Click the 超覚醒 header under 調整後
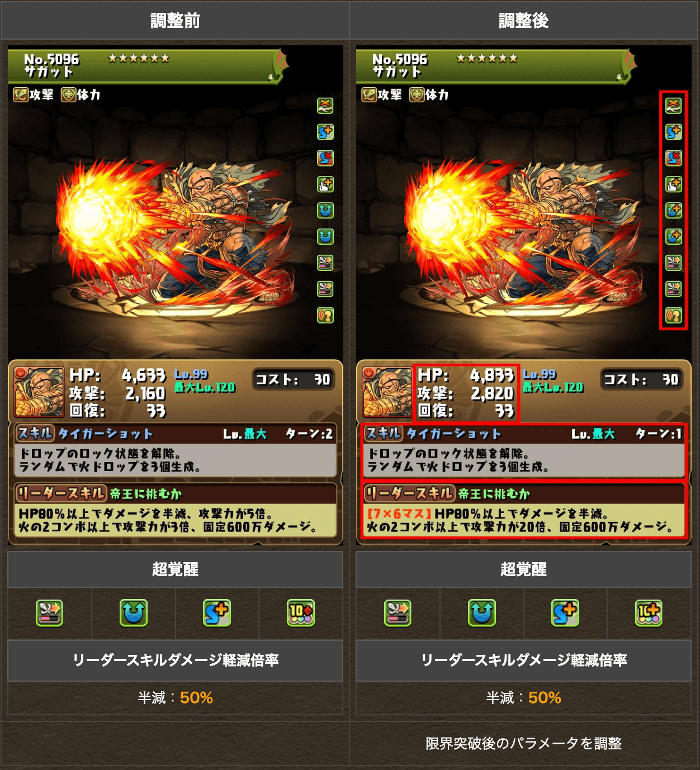The height and width of the screenshot is (770, 700). pyautogui.click(x=524, y=569)
